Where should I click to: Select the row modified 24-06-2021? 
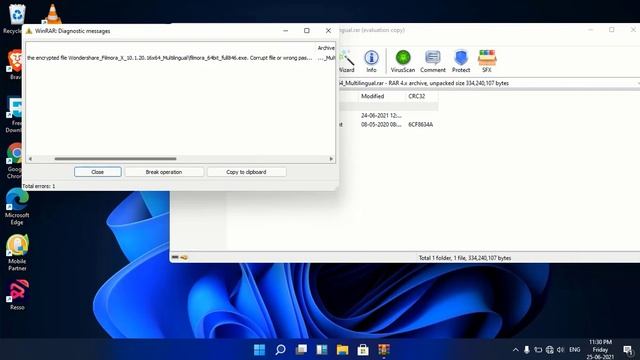tap(389, 116)
